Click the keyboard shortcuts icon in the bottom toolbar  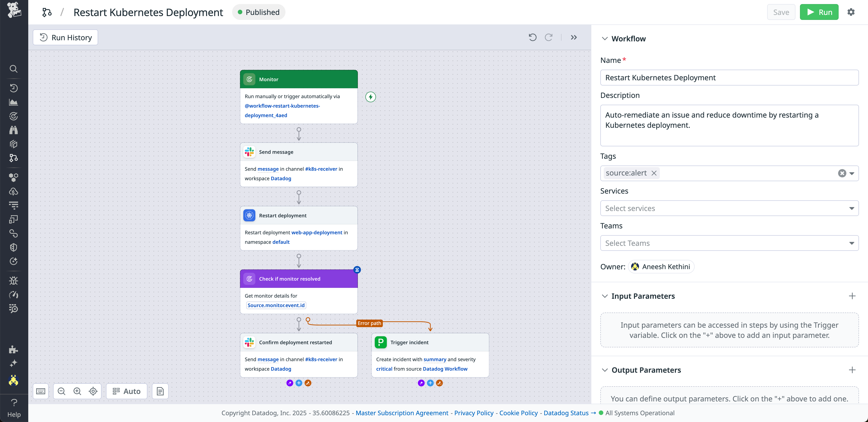click(41, 391)
